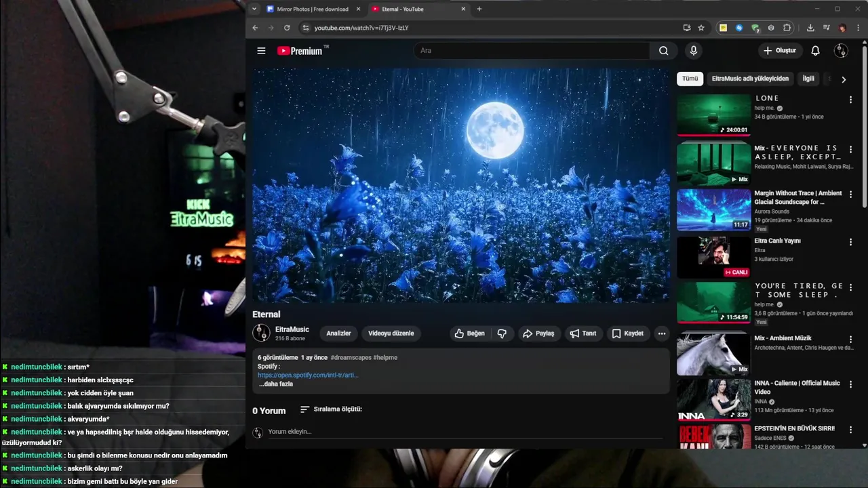Click Videoyu düzenle button

click(x=391, y=333)
